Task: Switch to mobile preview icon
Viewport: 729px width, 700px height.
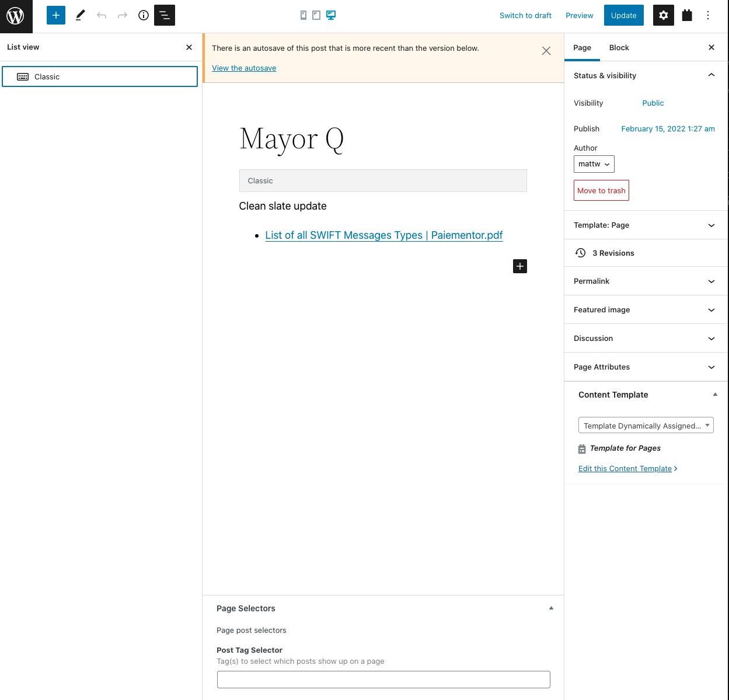Action: (304, 15)
